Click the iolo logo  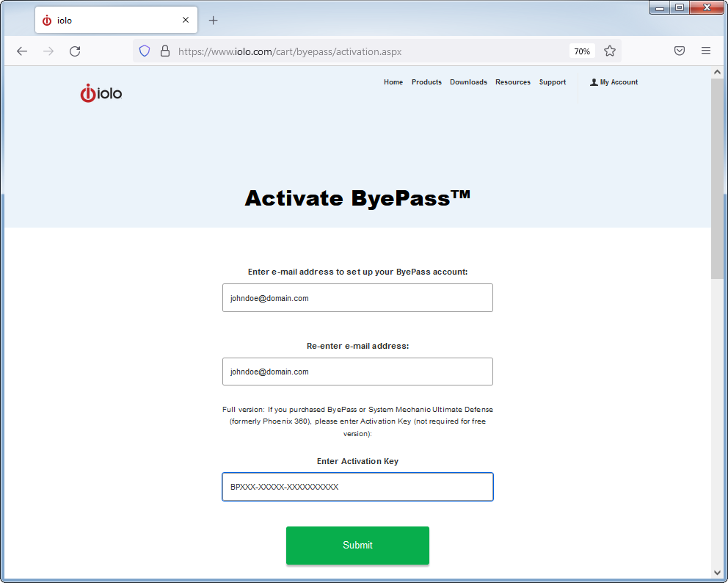[x=101, y=93]
